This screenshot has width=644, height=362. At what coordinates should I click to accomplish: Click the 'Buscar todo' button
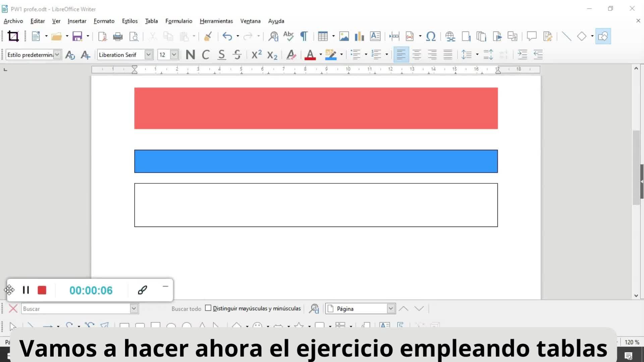(186, 309)
